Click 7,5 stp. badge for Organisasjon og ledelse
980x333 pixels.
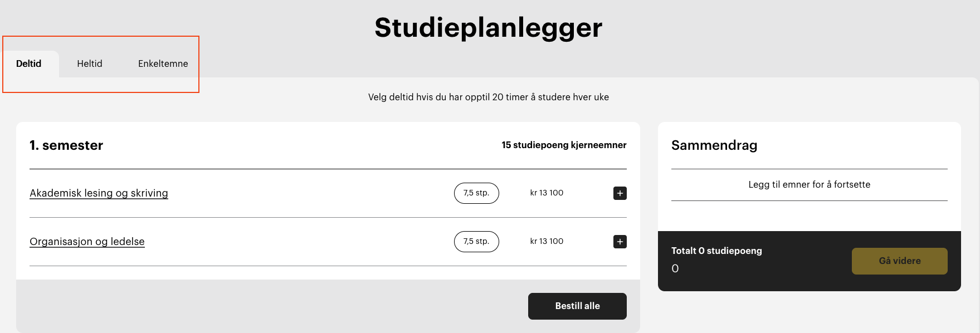pos(476,242)
